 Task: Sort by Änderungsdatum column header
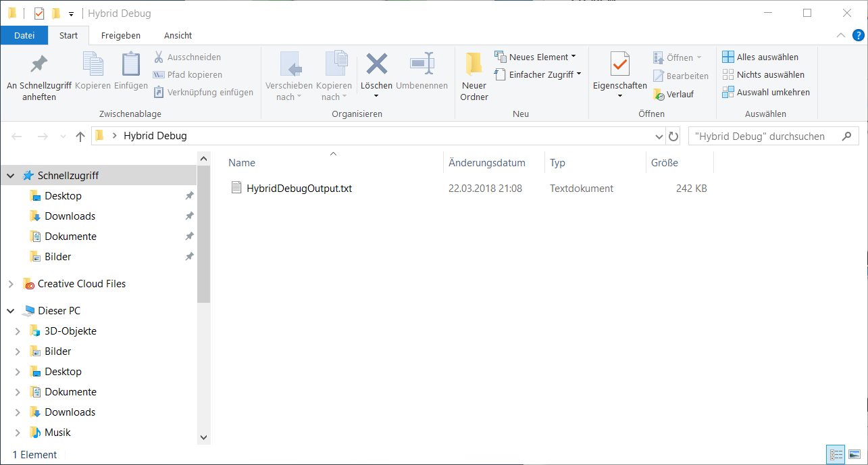tap(494, 162)
